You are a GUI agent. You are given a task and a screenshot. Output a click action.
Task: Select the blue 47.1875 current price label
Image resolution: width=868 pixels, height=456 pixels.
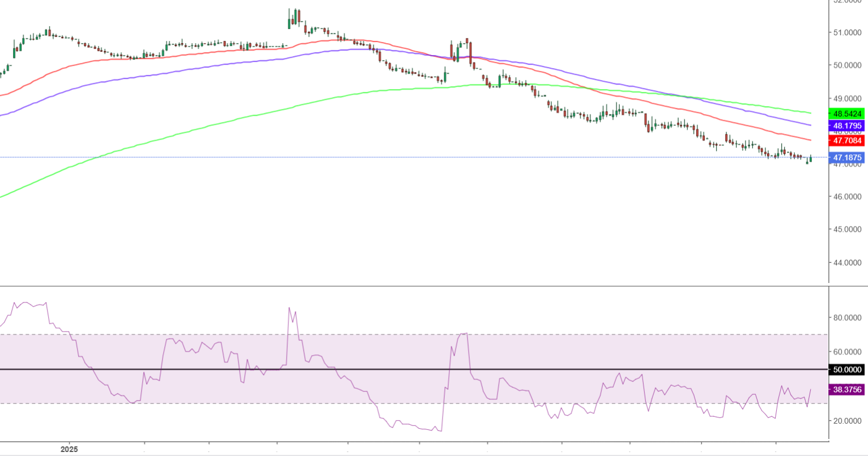(x=846, y=158)
